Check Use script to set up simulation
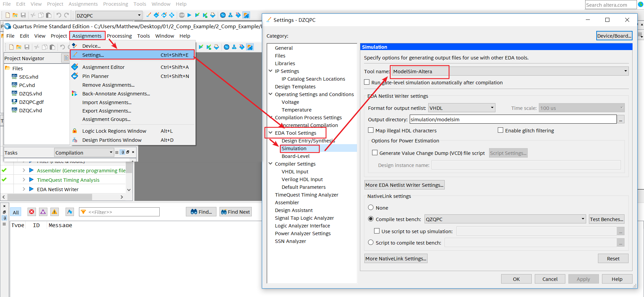Viewport: 644px width, 297px height. point(377,231)
